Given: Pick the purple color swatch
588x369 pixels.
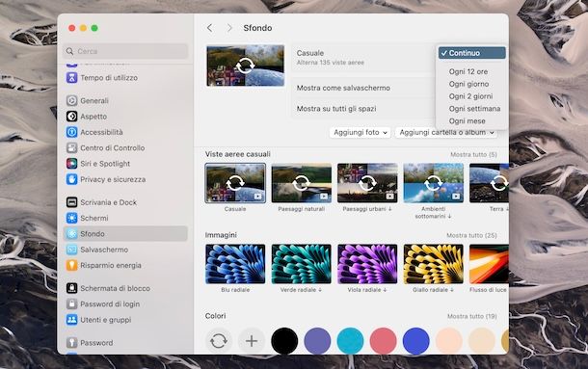Looking at the screenshot, I should pos(317,341).
